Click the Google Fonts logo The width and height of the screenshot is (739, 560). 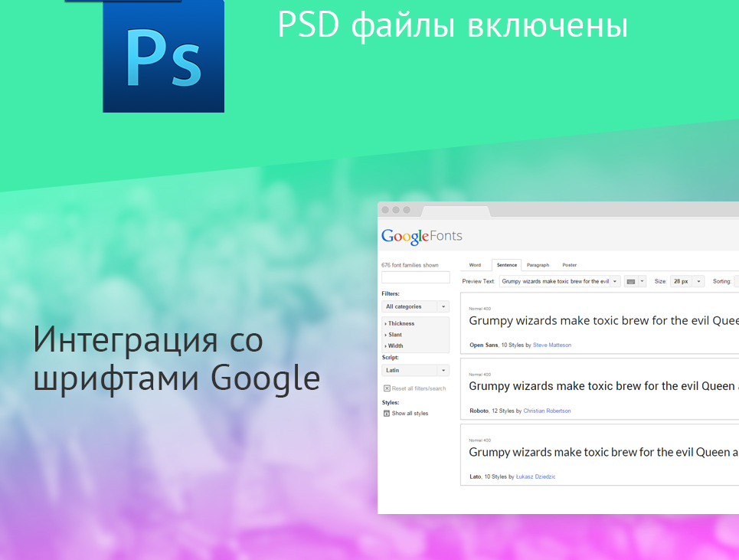coord(421,236)
